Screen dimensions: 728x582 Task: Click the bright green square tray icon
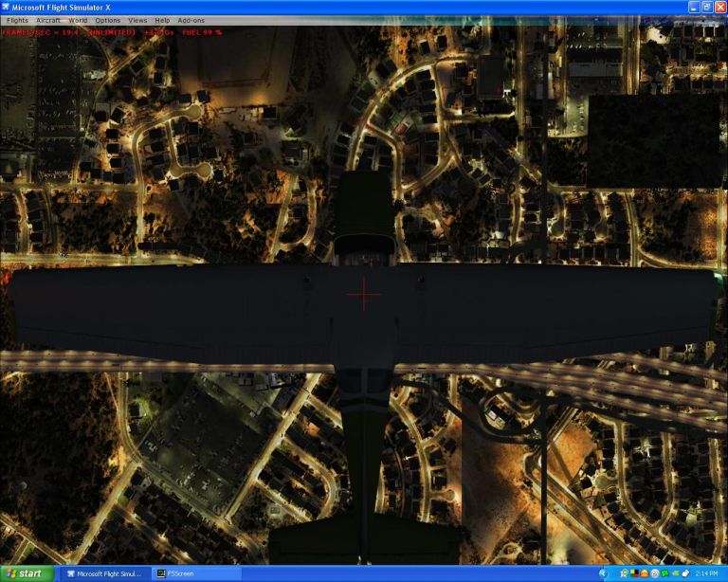tap(664, 573)
